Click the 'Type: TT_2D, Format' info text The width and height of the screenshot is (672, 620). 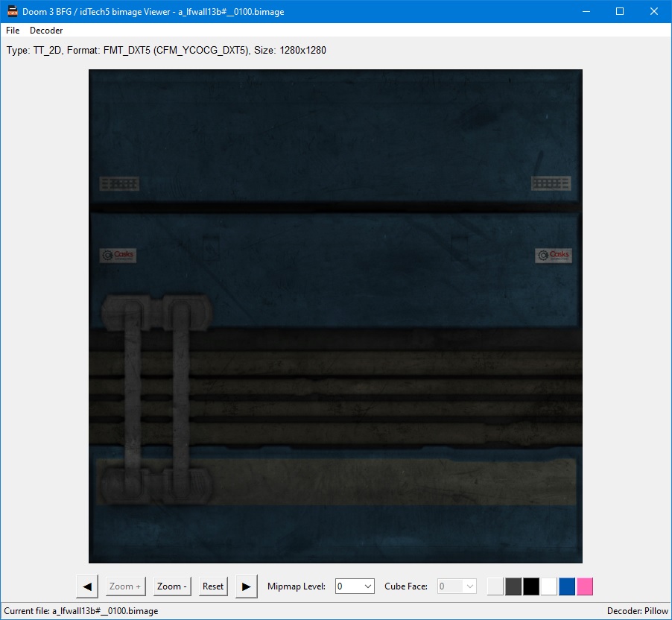click(166, 51)
